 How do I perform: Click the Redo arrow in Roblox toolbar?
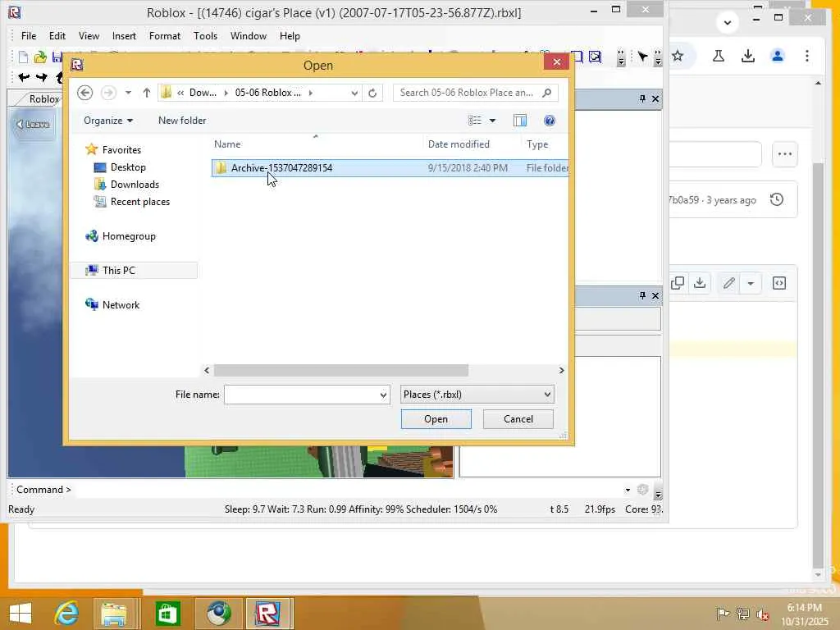[x=42, y=77]
